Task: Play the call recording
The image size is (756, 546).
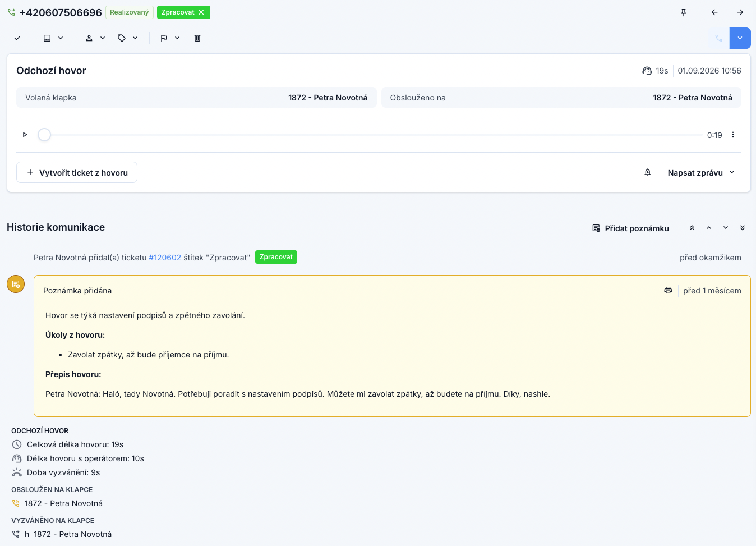Action: (25, 135)
